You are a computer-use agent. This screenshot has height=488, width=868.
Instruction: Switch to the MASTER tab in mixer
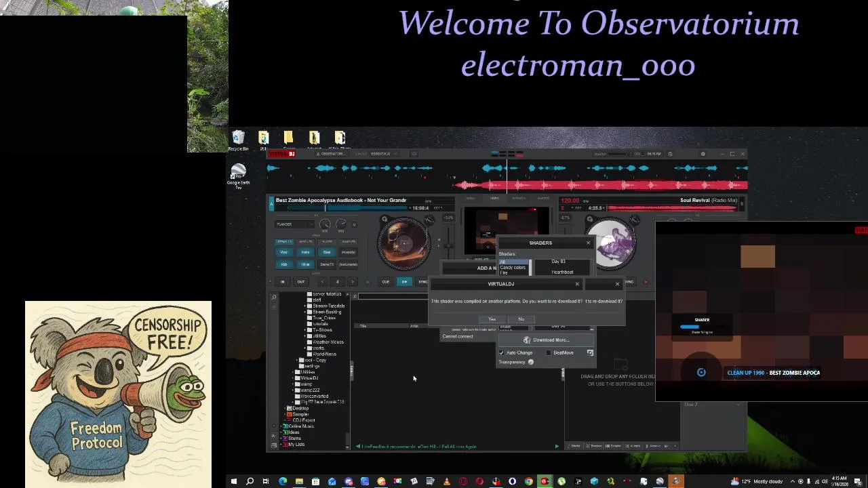543,199
